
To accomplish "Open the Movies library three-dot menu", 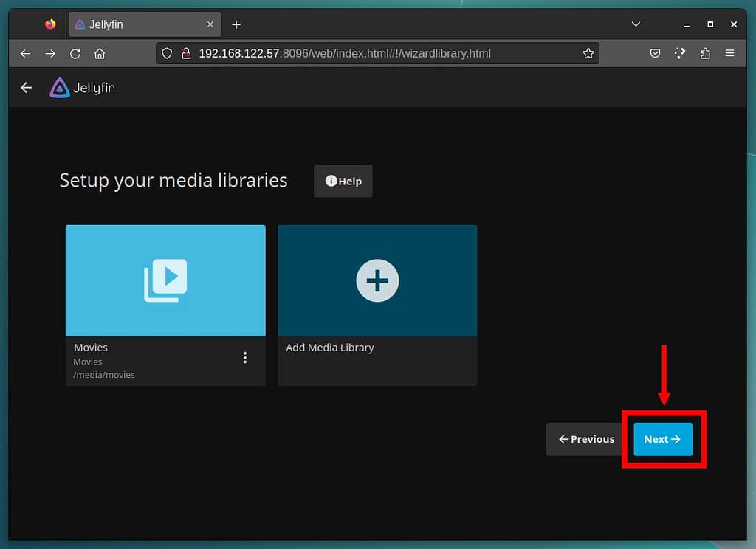I will (245, 358).
